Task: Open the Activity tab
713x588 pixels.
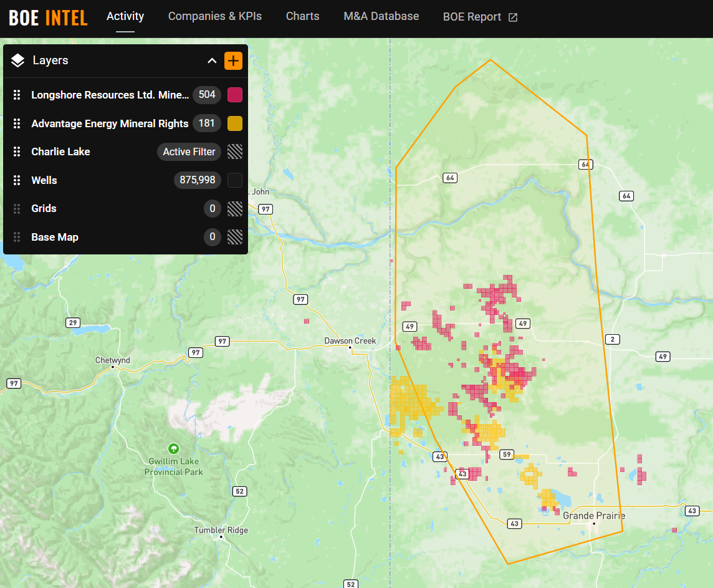Action: tap(125, 16)
